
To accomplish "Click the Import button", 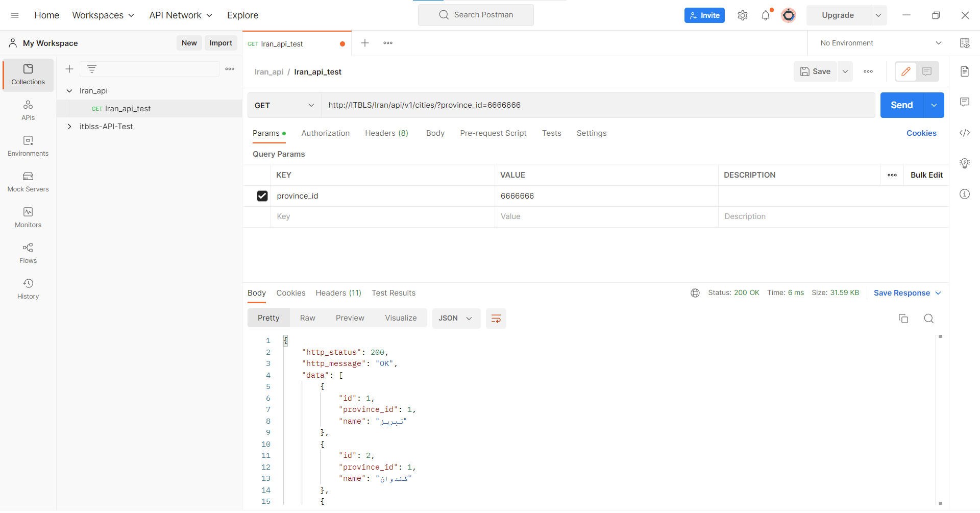I will click(221, 43).
